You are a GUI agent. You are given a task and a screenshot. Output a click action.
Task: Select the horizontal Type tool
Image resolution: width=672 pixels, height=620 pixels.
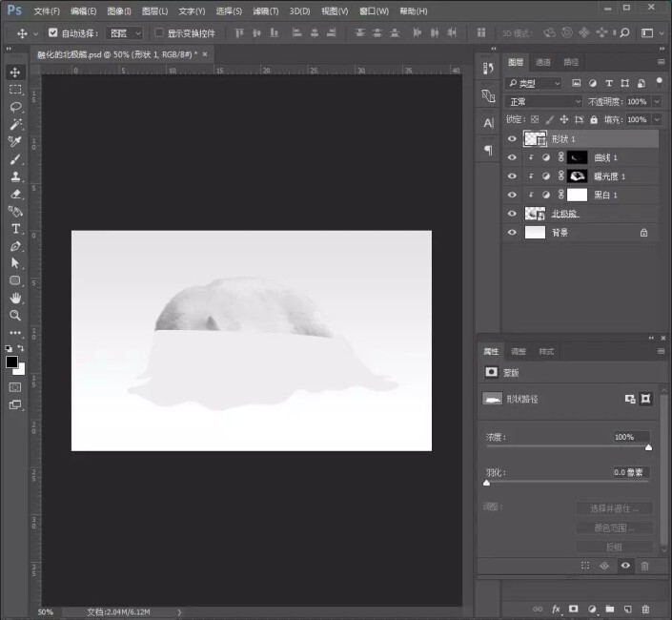point(15,229)
